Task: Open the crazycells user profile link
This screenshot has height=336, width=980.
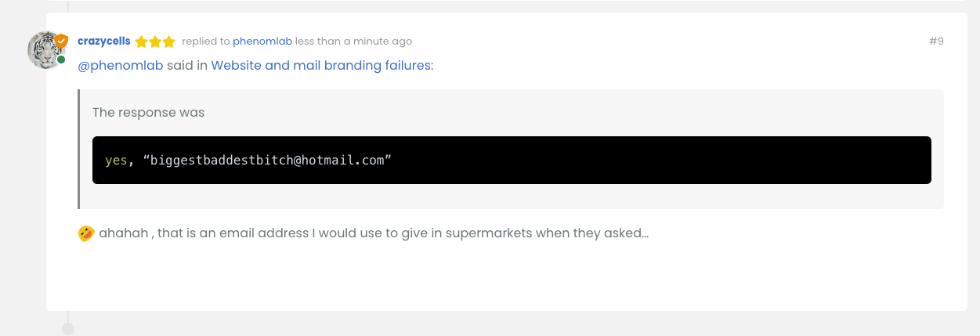Action: click(x=103, y=41)
